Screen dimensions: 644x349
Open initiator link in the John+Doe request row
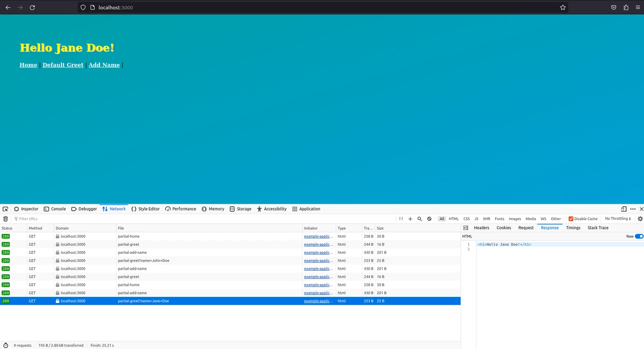click(319, 261)
